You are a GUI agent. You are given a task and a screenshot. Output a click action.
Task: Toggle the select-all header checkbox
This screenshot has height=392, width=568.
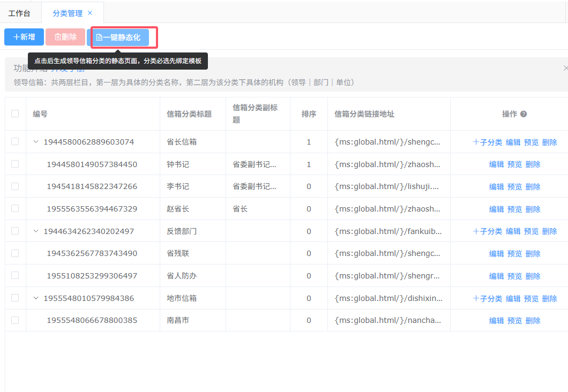[x=15, y=114]
